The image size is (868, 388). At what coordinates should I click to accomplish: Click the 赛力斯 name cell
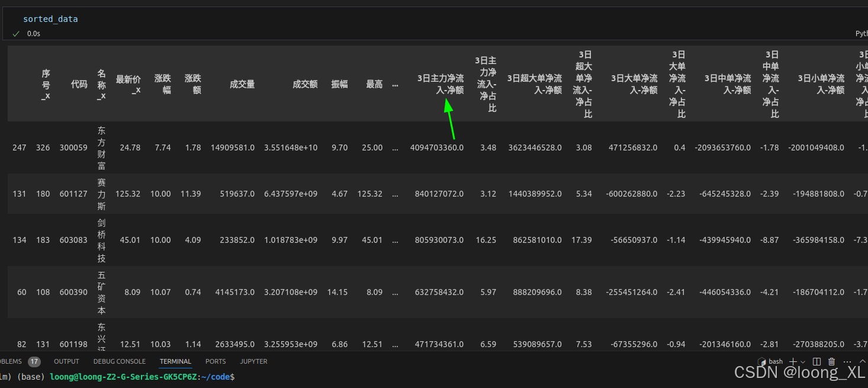point(101,194)
